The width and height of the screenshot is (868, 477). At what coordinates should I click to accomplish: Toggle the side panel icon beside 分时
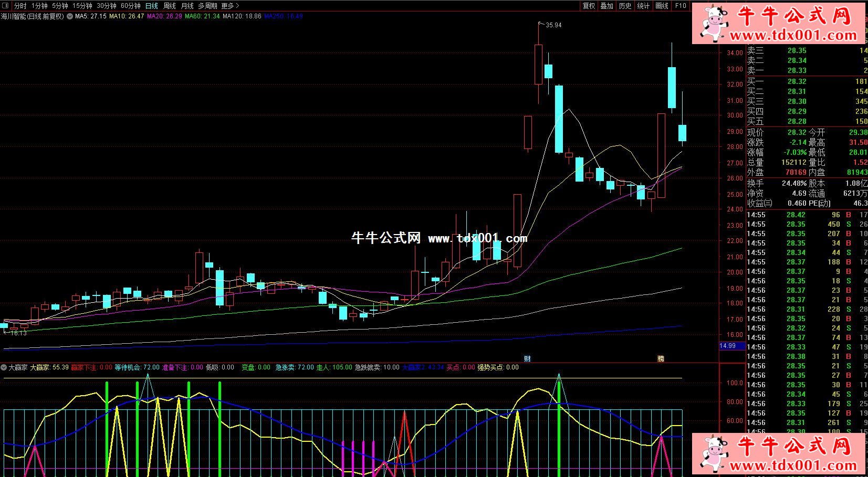coord(5,6)
